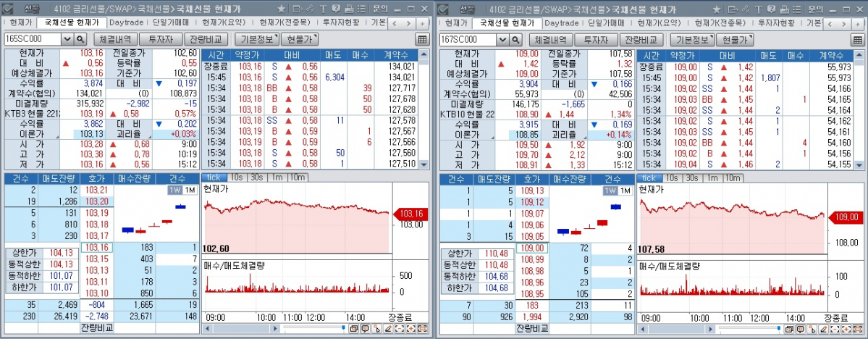The image size is (868, 339).
Task: Open the list icon in right window title bar
Action: (x=796, y=9)
